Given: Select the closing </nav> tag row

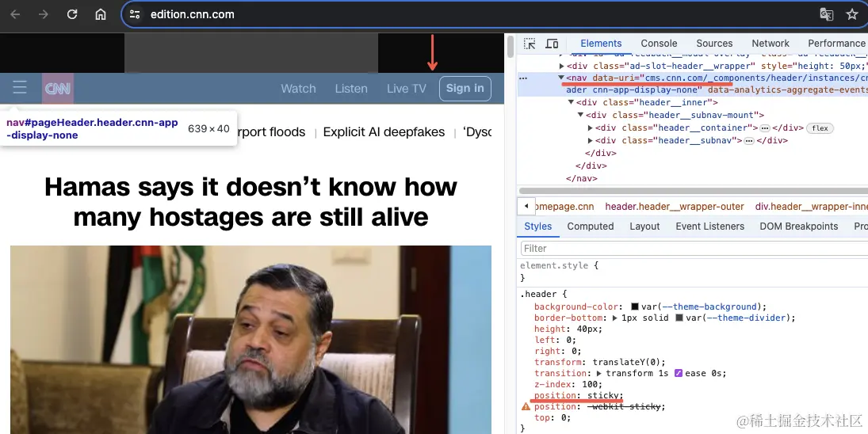Looking at the screenshot, I should point(581,178).
